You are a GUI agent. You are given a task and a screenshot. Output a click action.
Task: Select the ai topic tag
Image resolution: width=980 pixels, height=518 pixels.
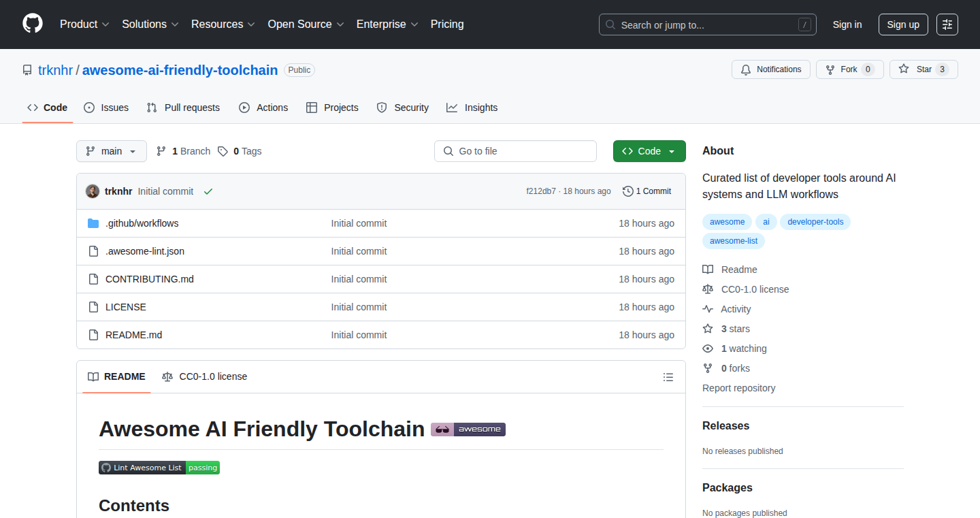pos(766,222)
